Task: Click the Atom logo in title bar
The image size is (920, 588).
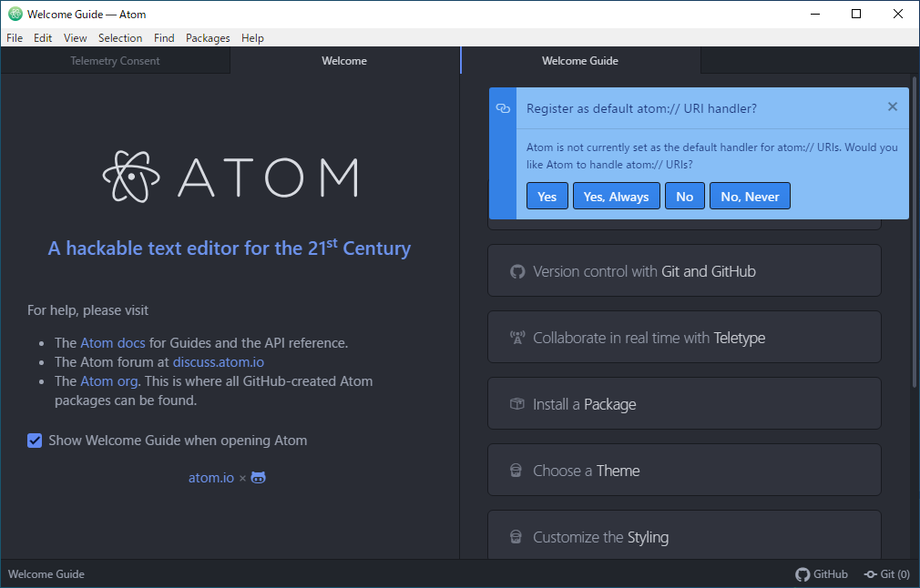Action: click(x=15, y=15)
